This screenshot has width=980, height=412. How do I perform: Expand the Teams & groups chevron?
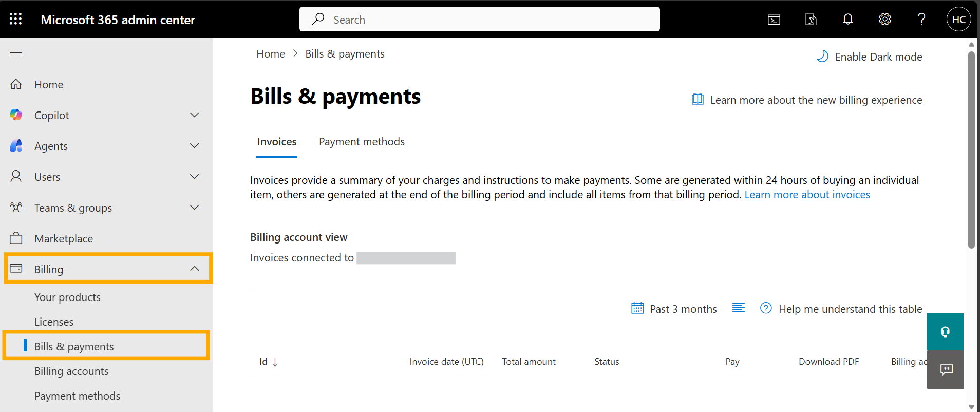[x=194, y=208]
